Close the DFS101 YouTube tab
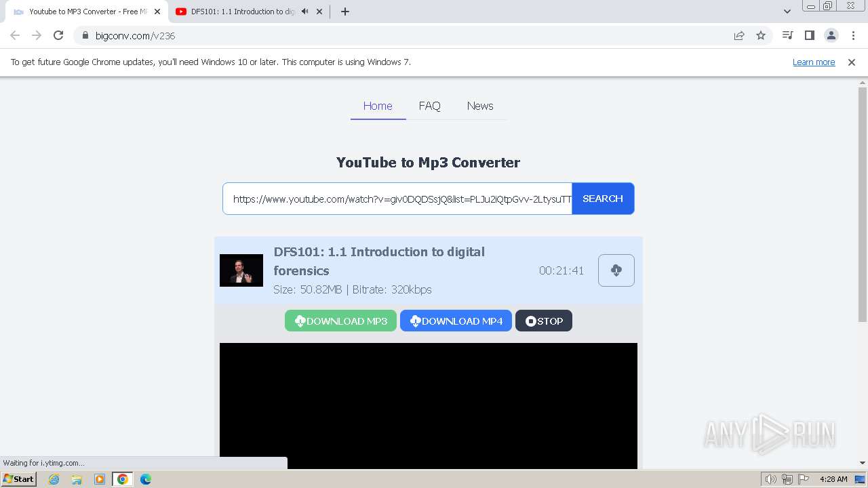The width and height of the screenshot is (868, 488). coord(319,12)
